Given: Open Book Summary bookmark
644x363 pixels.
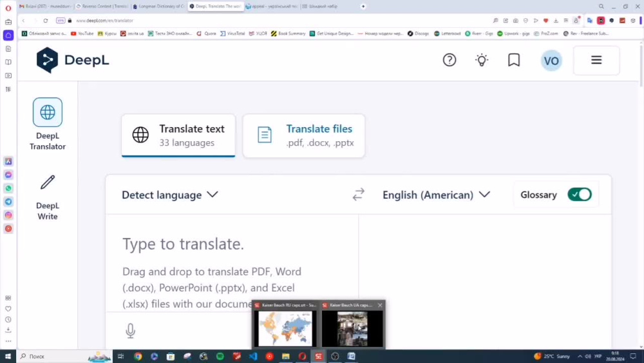Looking at the screenshot, I should click(x=289, y=34).
